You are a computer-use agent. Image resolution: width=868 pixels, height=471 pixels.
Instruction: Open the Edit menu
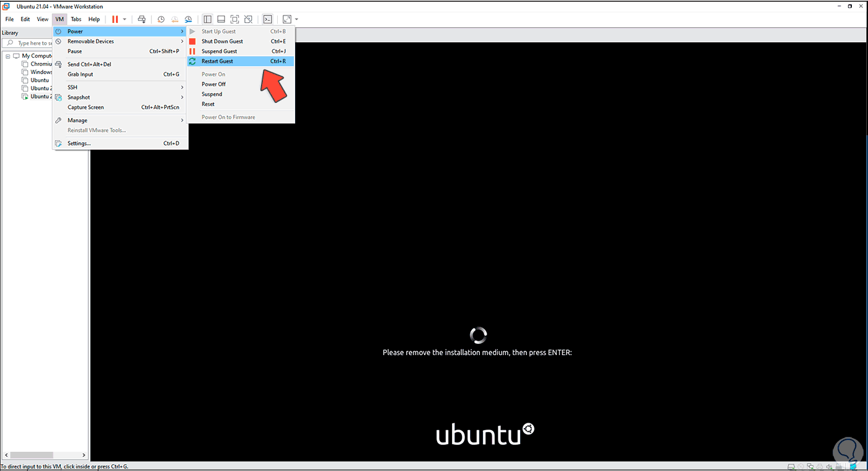pyautogui.click(x=25, y=19)
